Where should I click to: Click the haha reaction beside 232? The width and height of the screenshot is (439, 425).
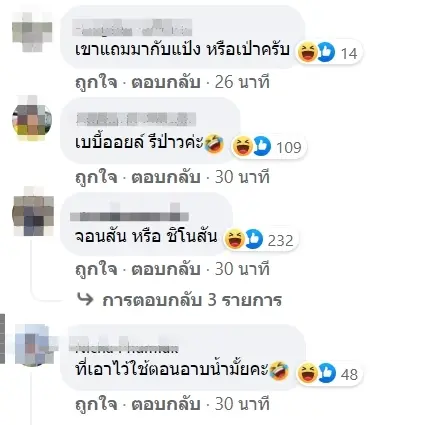[x=235, y=239]
